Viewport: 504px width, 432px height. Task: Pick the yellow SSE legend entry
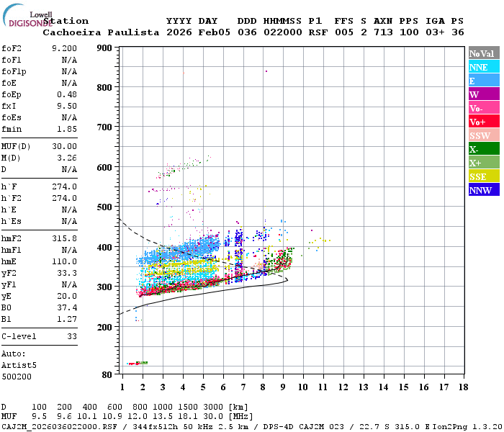pyautogui.click(x=482, y=176)
